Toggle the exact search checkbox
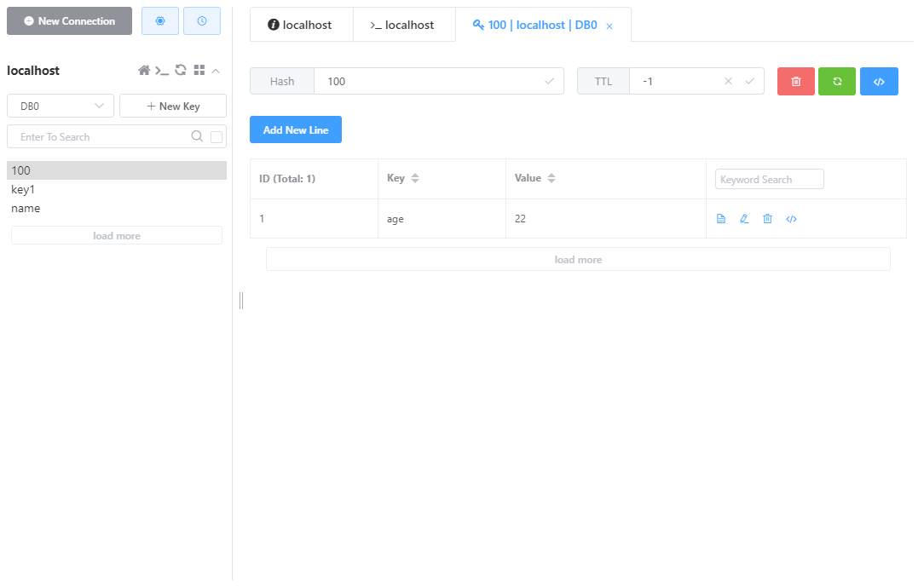Screen dimensions: 924x587 pyautogui.click(x=217, y=137)
